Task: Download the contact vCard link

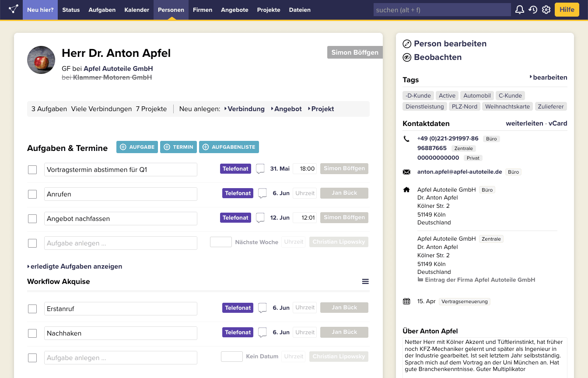Action: [557, 123]
